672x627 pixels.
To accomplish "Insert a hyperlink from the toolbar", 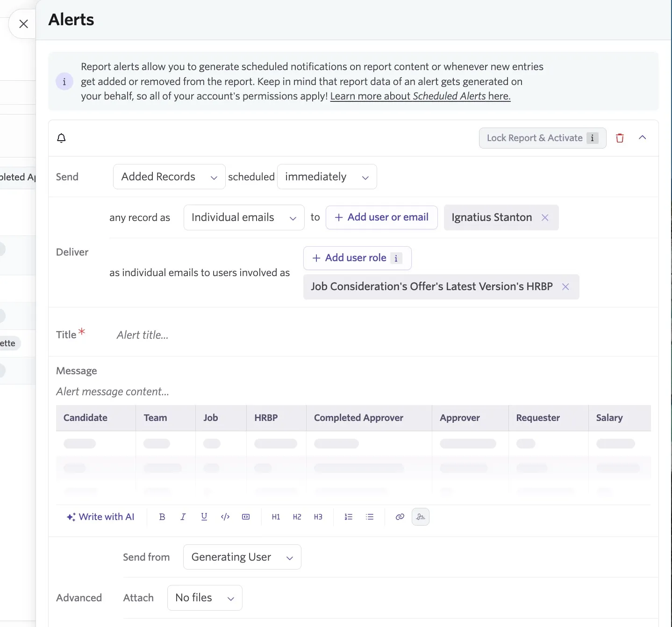I will coord(400,517).
